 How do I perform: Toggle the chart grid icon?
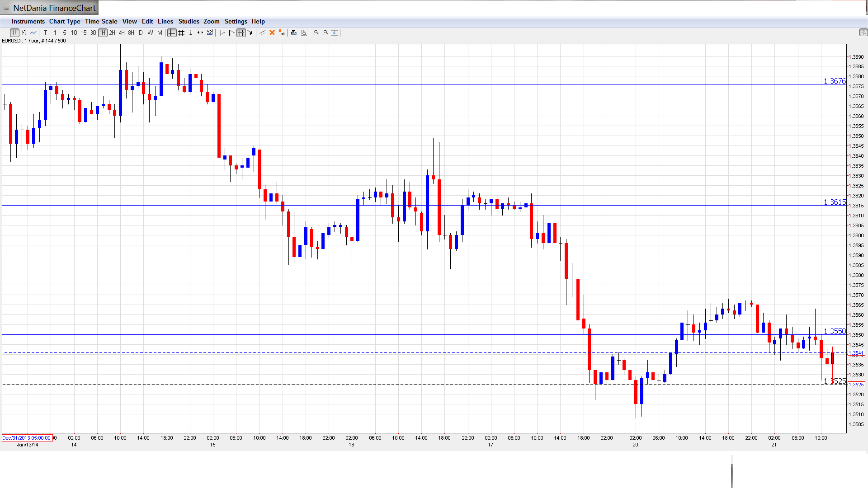coord(181,33)
